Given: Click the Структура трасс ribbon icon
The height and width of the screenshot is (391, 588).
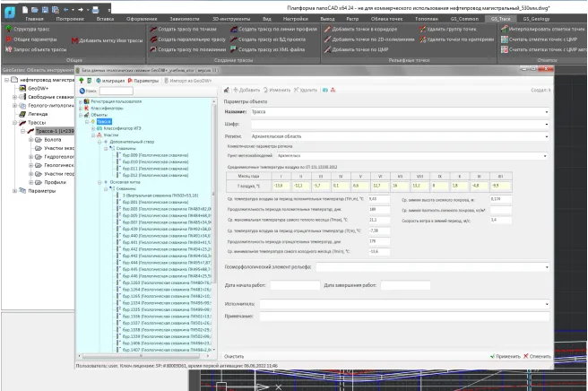Looking at the screenshot, I should tap(8, 30).
